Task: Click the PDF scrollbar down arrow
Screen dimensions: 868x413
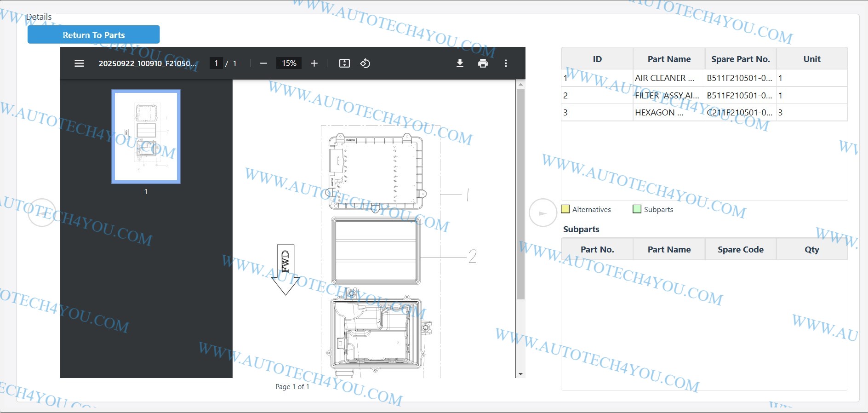Action: tap(520, 374)
